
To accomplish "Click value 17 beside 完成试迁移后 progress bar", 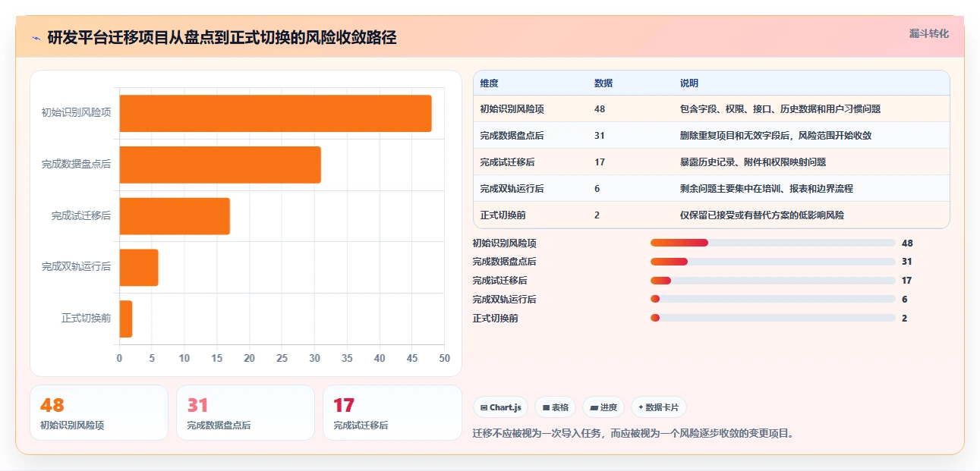I will tap(907, 281).
